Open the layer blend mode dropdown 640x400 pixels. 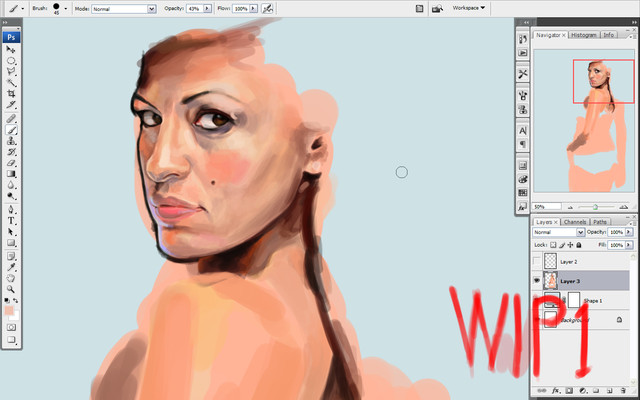[558, 232]
